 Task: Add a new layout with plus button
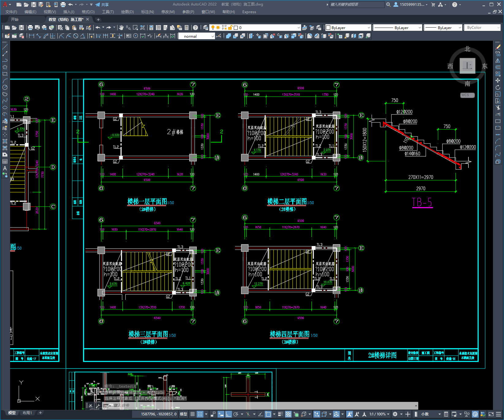[40, 413]
